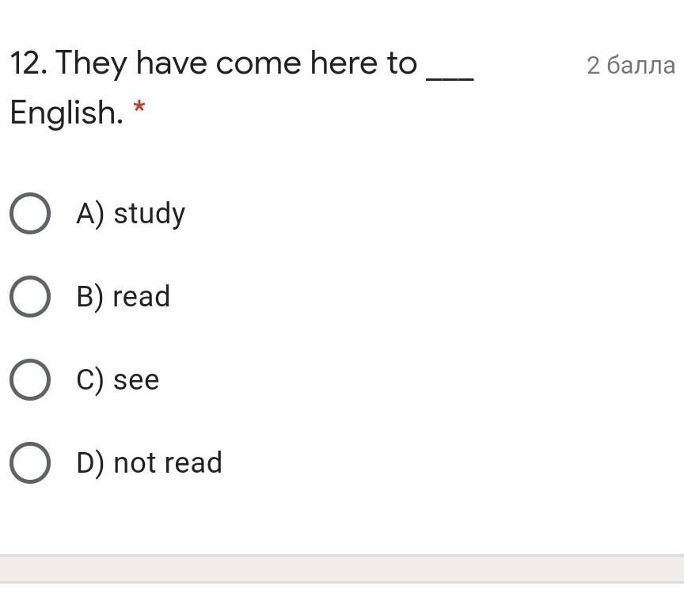684x616 pixels.
Task: Click the 'A) study' option label text
Action: pos(131,214)
